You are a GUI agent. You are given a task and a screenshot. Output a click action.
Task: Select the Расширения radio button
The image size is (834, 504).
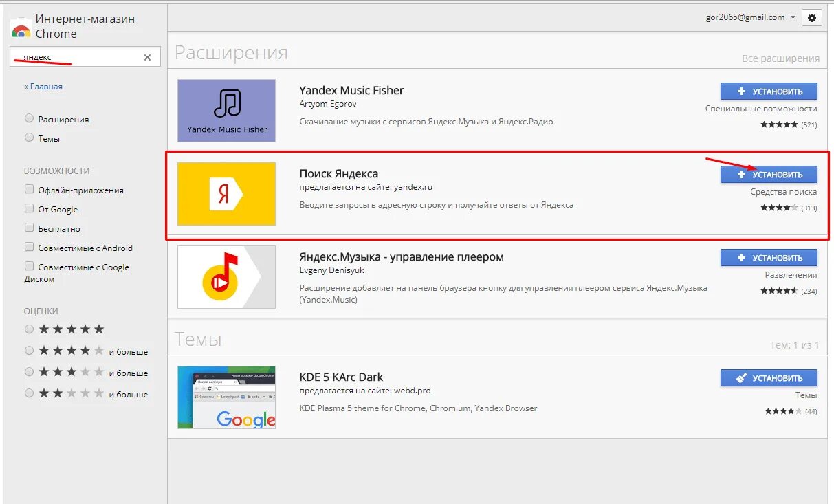(x=29, y=118)
